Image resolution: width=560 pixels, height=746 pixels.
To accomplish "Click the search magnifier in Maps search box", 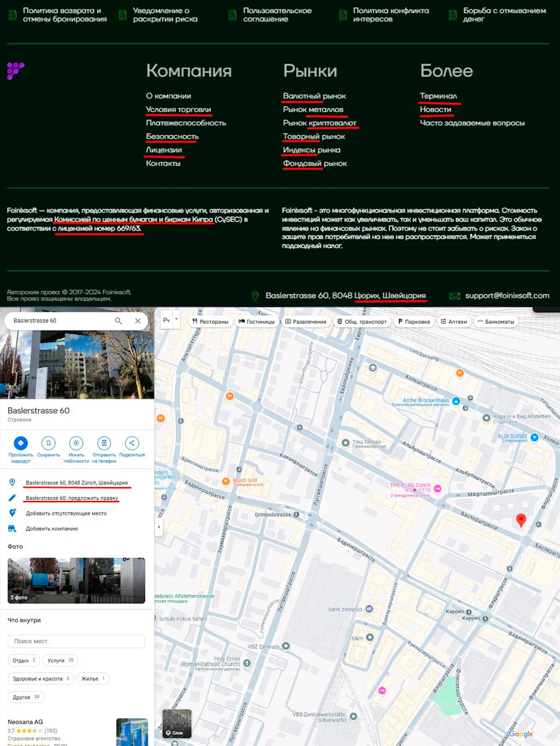I will tap(118, 321).
